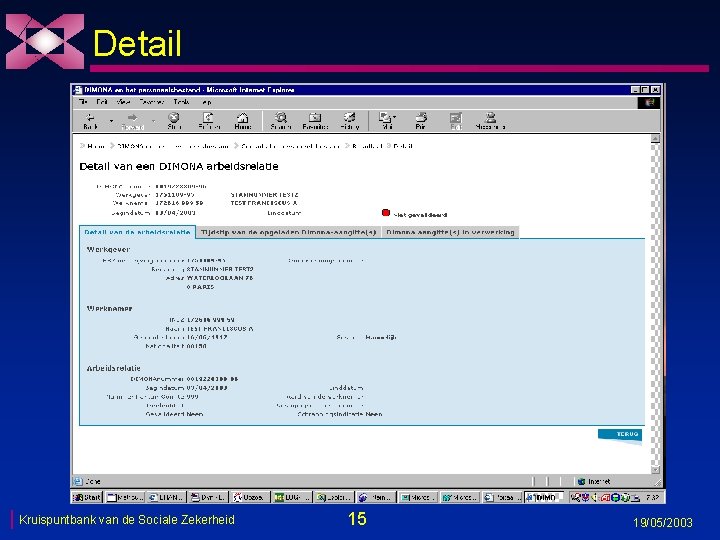Select the 'Detail van de arbeidsrelatie' tab
Screen dimensions: 720x540
point(137,232)
